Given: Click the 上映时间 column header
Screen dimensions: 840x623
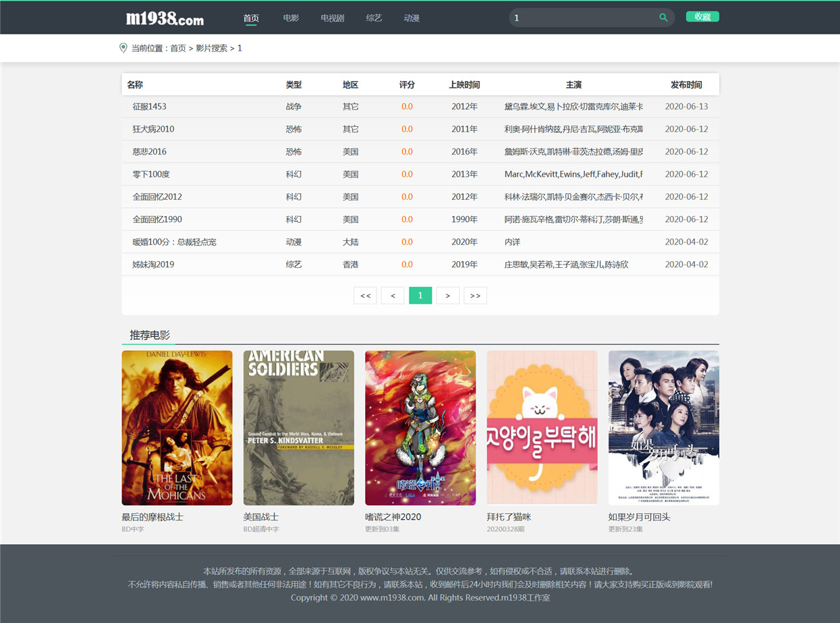Looking at the screenshot, I should pyautogui.click(x=464, y=85).
